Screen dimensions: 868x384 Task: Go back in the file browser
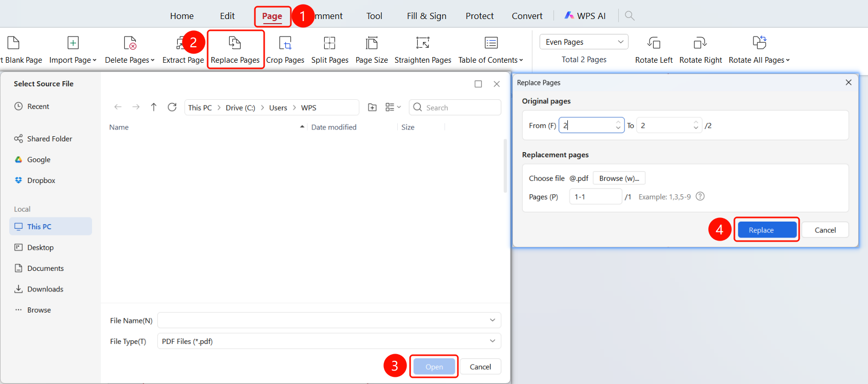point(118,107)
